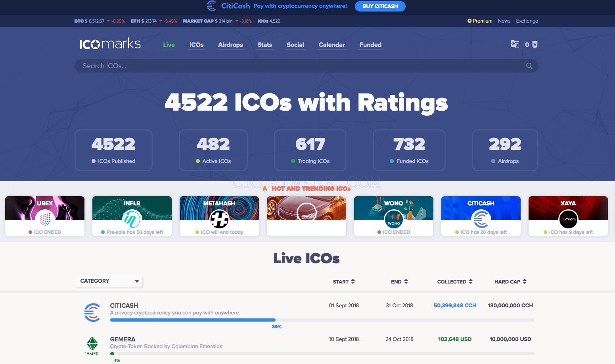Image resolution: width=615 pixels, height=364 pixels.
Task: Click the 10,000,000 USD hard cap value
Action: pyautogui.click(x=510, y=339)
